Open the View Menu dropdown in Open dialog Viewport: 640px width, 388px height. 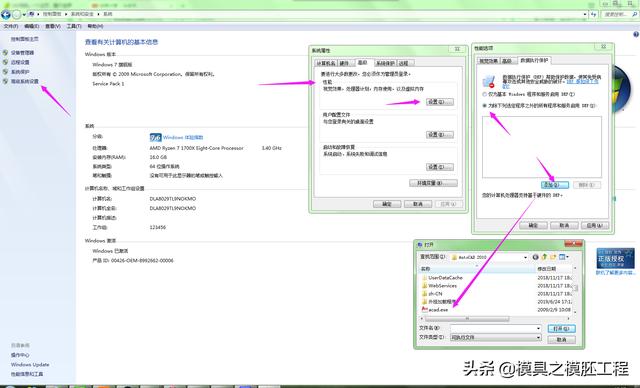click(564, 257)
